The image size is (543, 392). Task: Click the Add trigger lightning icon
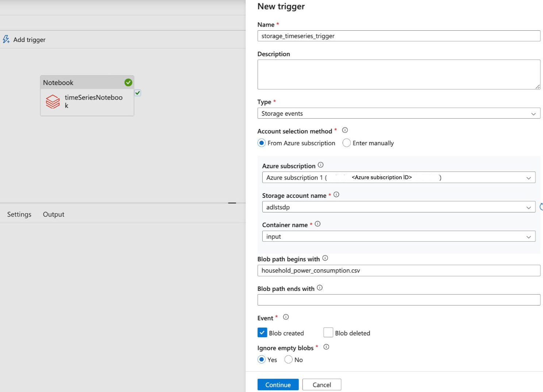tap(6, 39)
